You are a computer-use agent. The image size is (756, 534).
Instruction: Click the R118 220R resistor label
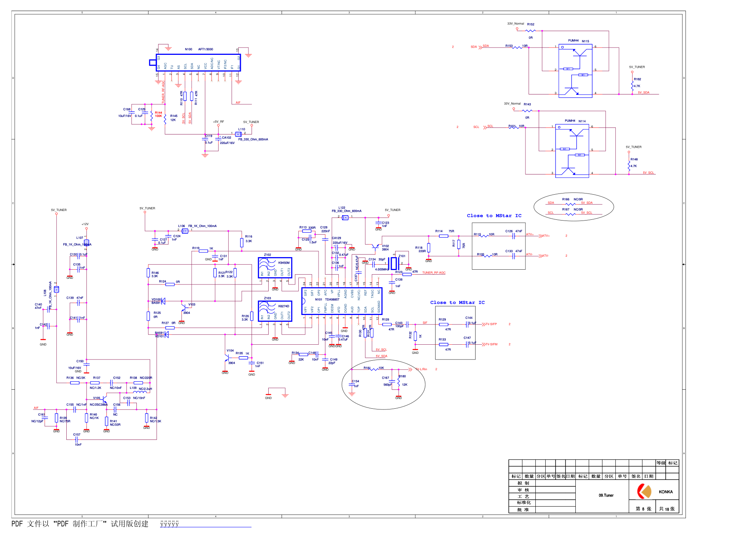tap(420, 249)
